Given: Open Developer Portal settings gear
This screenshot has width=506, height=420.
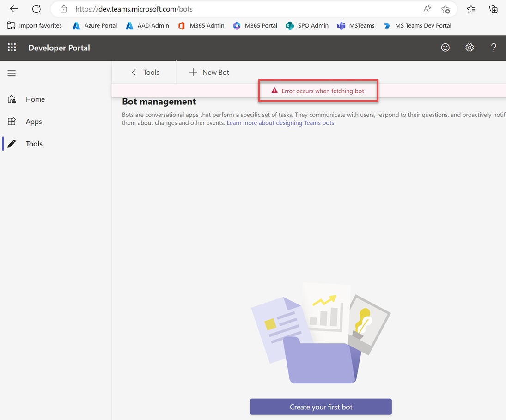Looking at the screenshot, I should tap(469, 47).
